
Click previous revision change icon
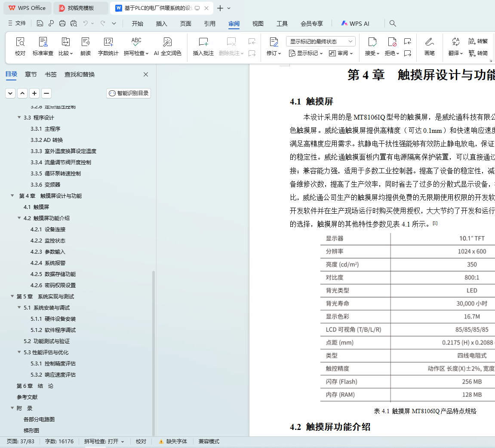408,41
